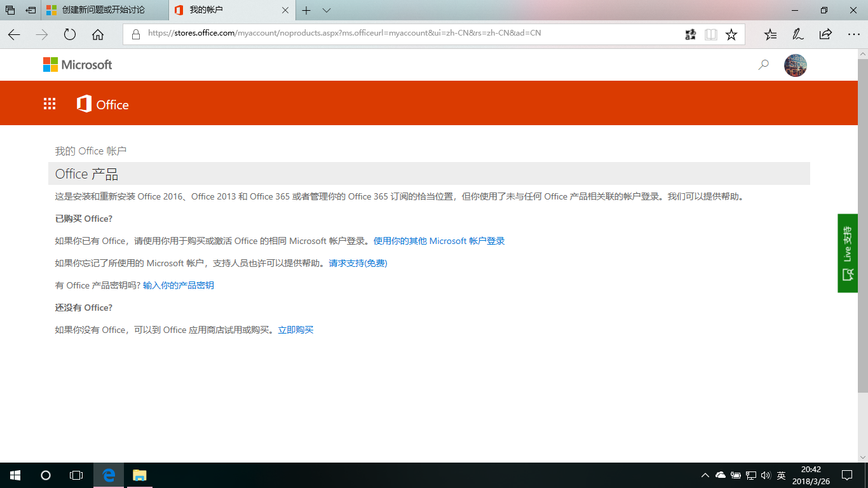Share this page icon
868x488 pixels.
pyautogui.click(x=825, y=34)
